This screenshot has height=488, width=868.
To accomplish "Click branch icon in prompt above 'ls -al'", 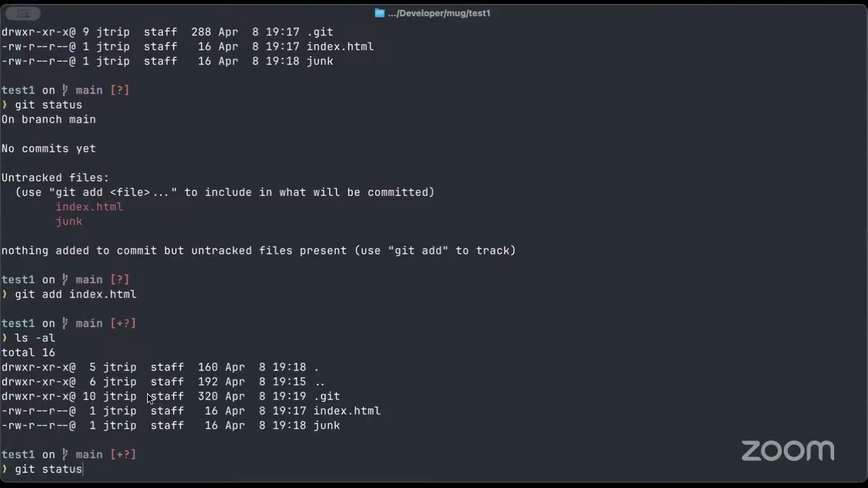I will click(66, 323).
